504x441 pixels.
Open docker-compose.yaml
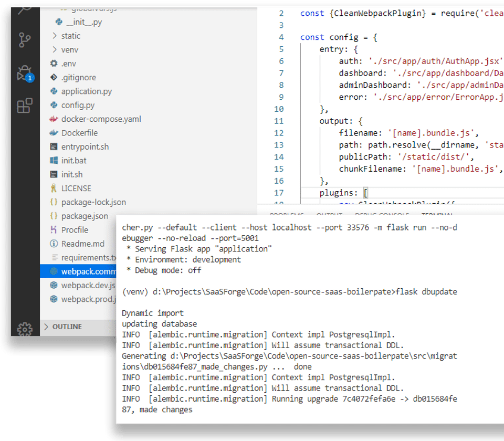tap(101, 119)
